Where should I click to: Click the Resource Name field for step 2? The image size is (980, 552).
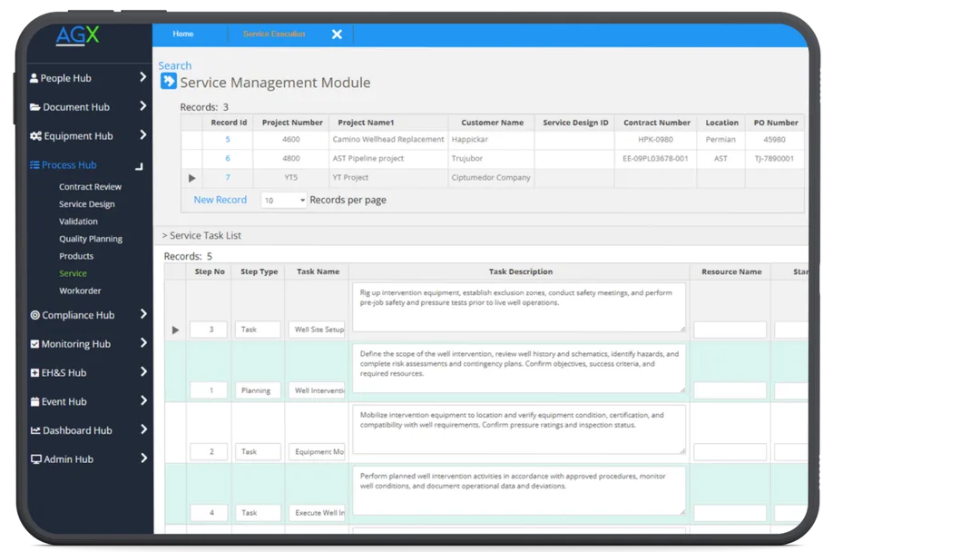click(x=730, y=451)
